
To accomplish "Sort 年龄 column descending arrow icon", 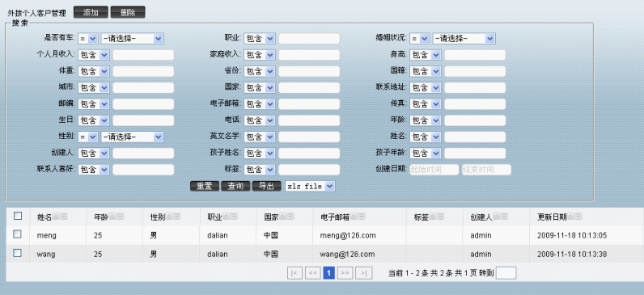I will [x=120, y=217].
